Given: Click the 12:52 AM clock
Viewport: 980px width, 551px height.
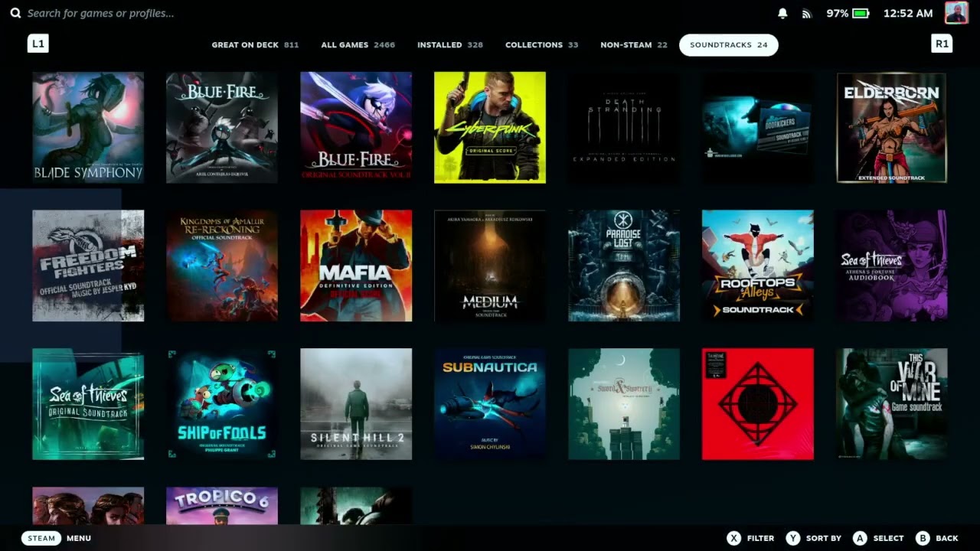Looking at the screenshot, I should (x=908, y=13).
